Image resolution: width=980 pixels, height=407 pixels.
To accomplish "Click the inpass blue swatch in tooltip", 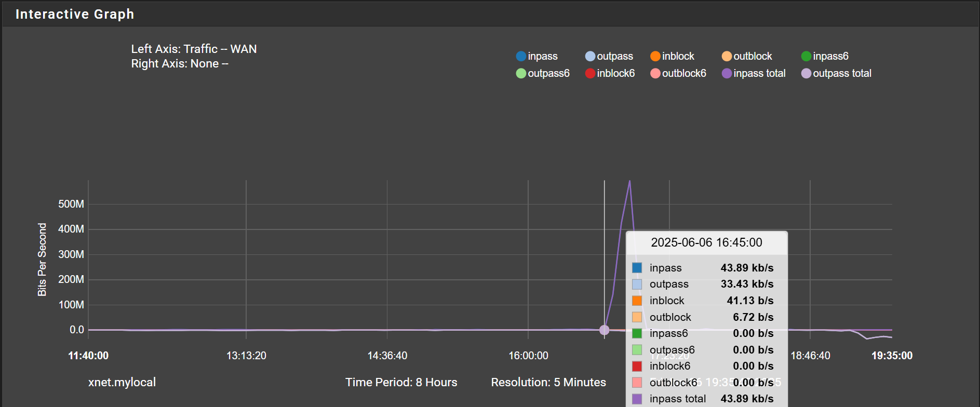I will [637, 268].
